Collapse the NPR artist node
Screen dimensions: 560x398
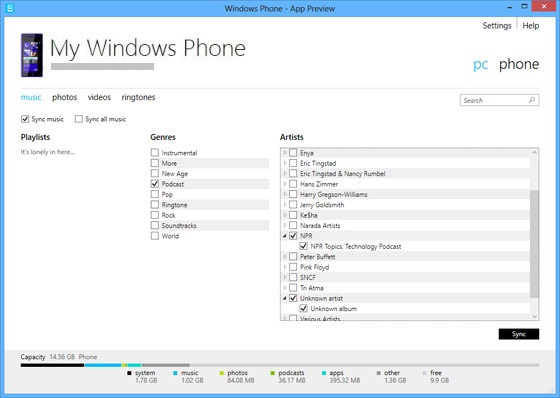click(x=285, y=236)
